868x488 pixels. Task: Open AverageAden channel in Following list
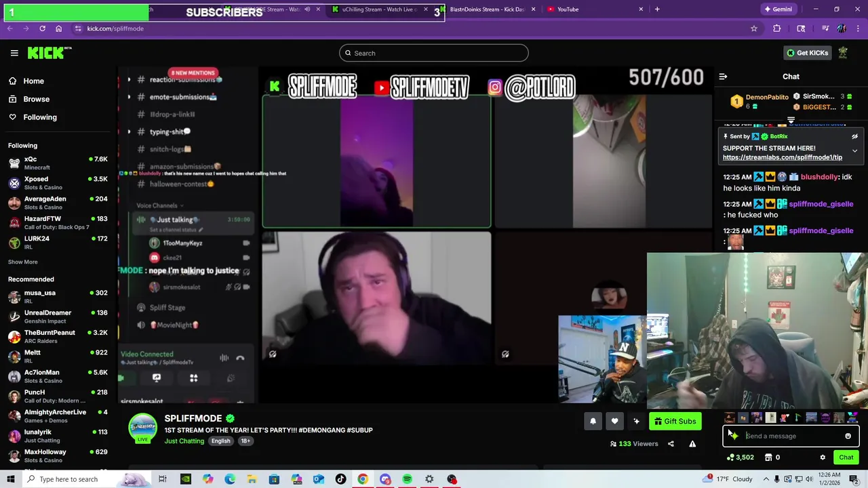click(58, 203)
